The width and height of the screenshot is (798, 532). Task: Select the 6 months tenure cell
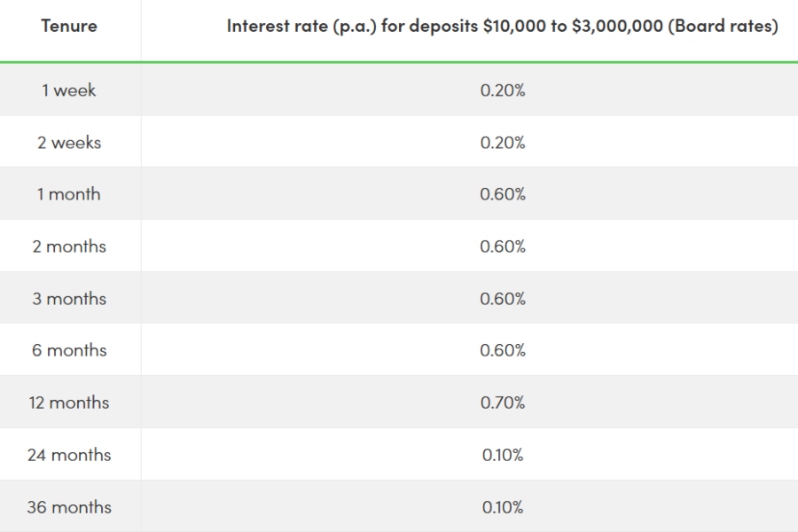coord(69,350)
